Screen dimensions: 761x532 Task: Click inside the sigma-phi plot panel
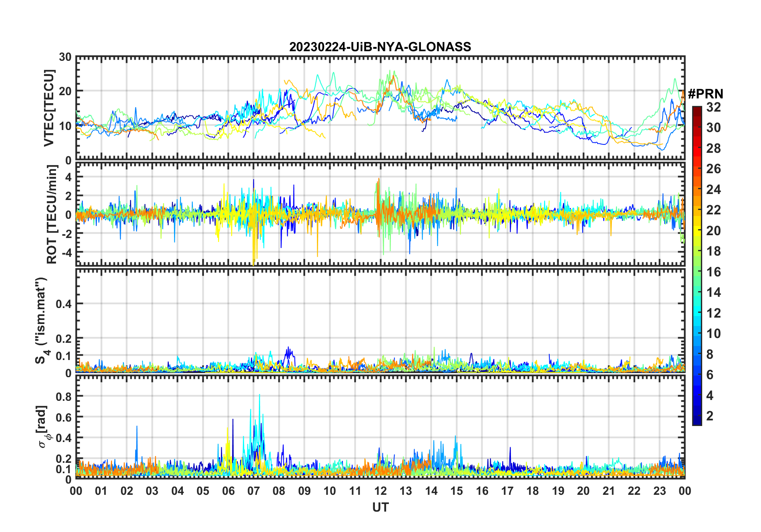click(380, 427)
